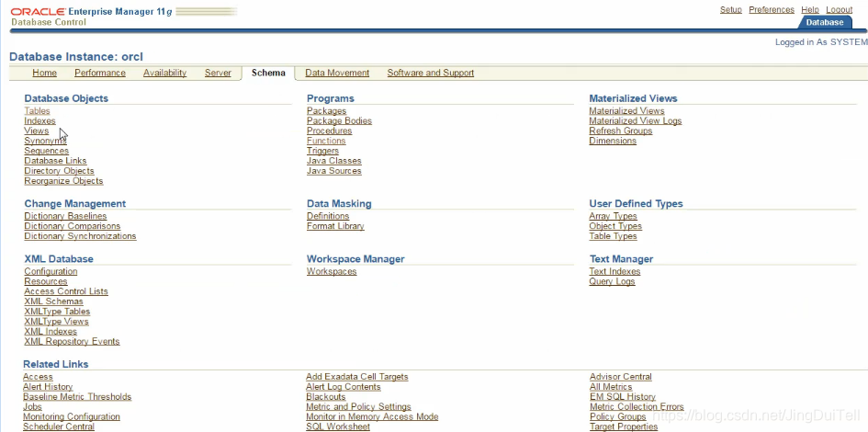Open the Packages link
This screenshot has height=432, width=868.
click(327, 111)
